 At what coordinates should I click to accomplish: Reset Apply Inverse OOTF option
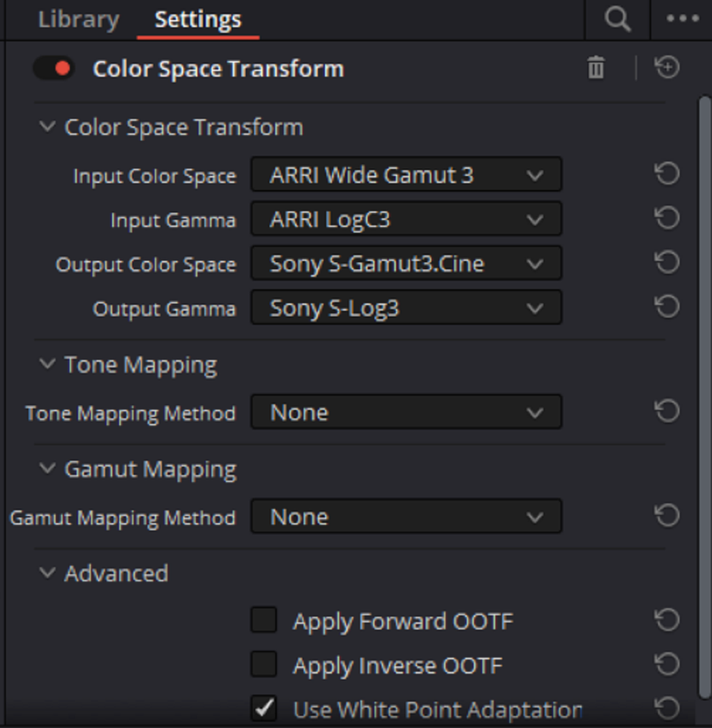pos(667,664)
